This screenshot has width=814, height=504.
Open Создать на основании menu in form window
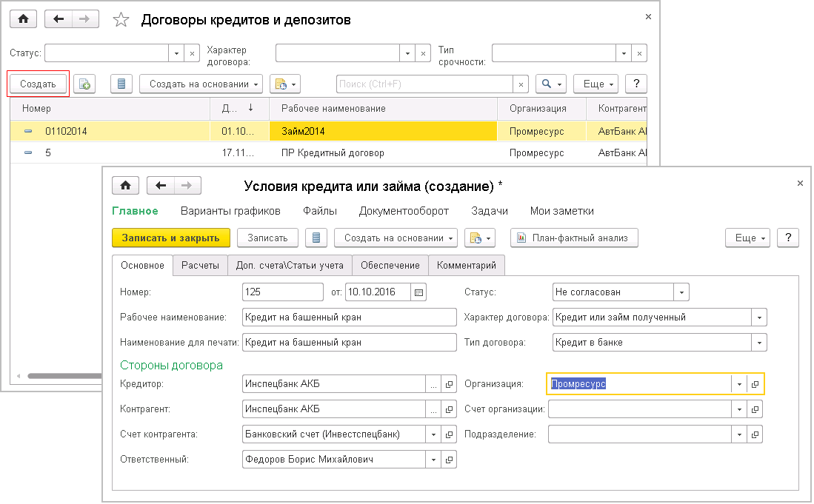click(x=396, y=238)
